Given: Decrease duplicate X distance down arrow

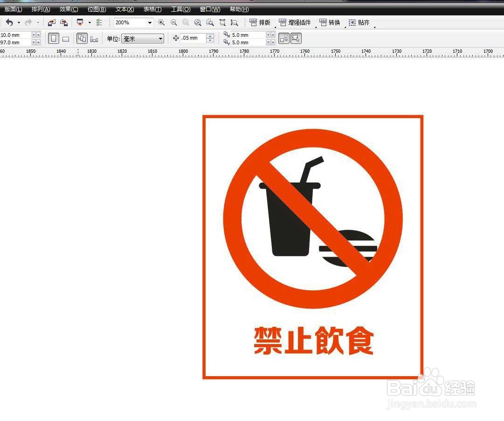Looking at the screenshot, I should 269,35.
